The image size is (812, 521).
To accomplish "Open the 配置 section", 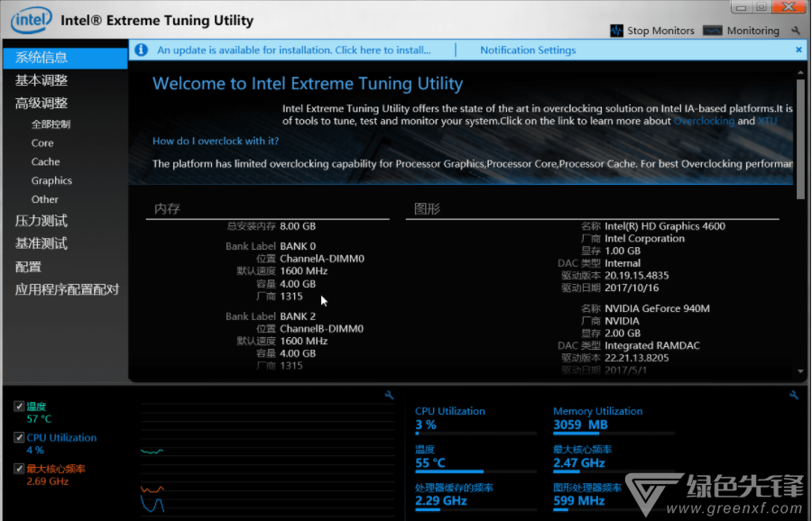I will 28,267.
